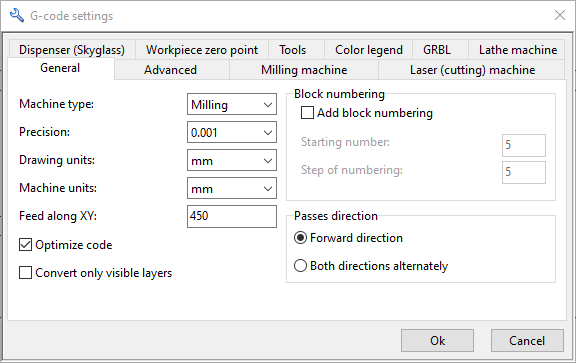The width and height of the screenshot is (576, 363).
Task: Expand the Precision dropdown
Action: [x=232, y=132]
